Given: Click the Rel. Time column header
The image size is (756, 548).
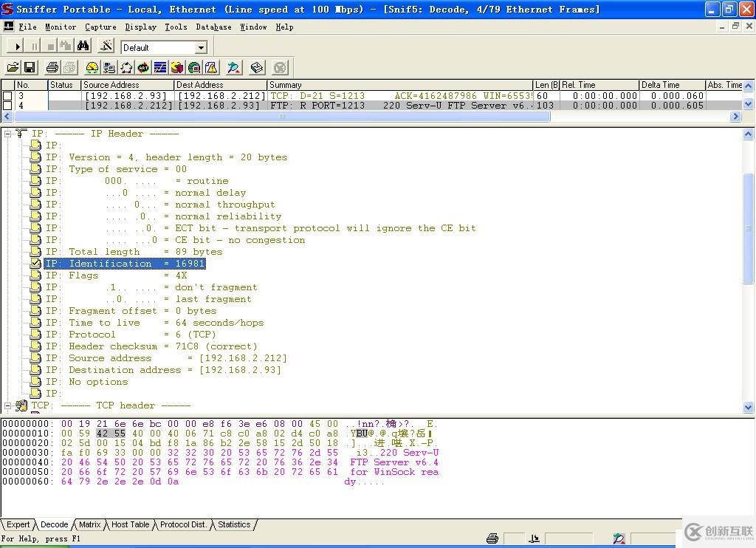Looking at the screenshot, I should (x=599, y=85).
